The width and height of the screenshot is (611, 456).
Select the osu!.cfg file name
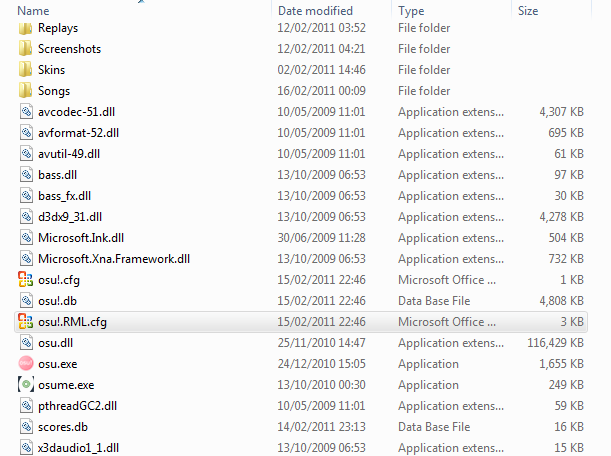coord(59,281)
